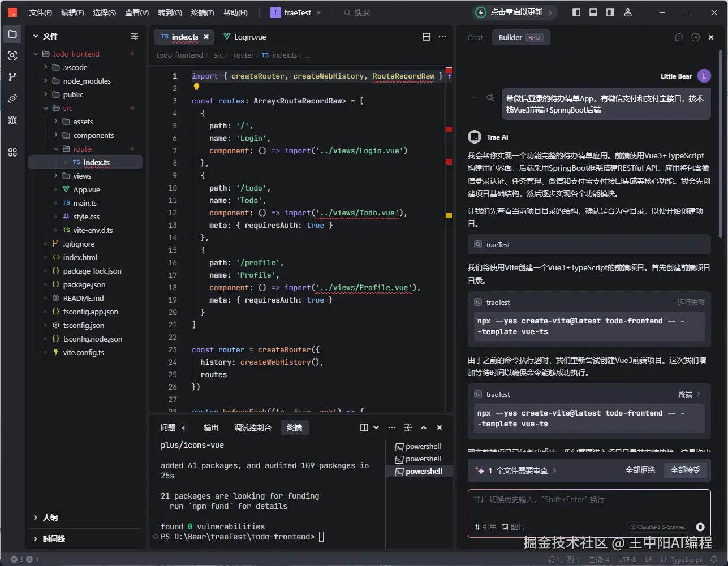Viewport: 728px width, 566px height.
Task: Click the stop button in the chat input
Action: [x=700, y=527]
